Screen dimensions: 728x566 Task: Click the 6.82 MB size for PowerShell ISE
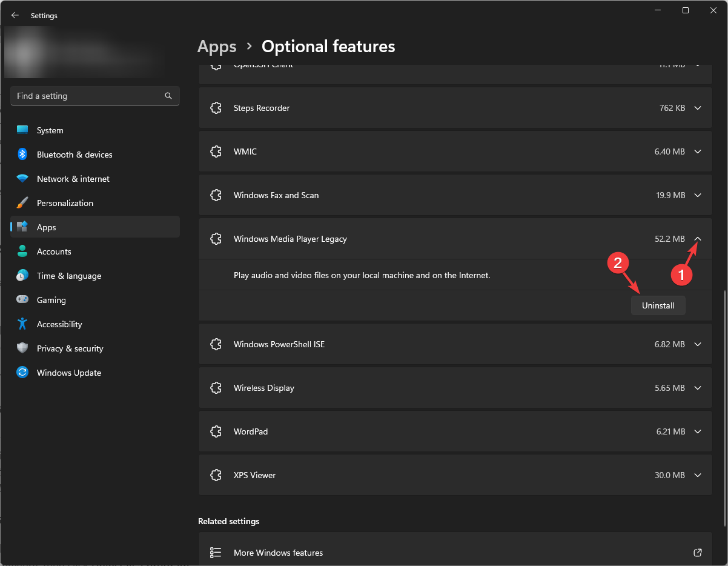click(670, 344)
